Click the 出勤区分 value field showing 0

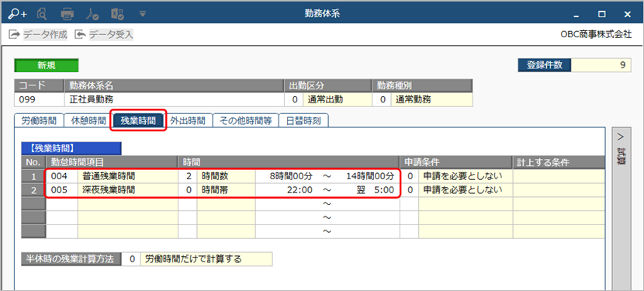pos(293,99)
